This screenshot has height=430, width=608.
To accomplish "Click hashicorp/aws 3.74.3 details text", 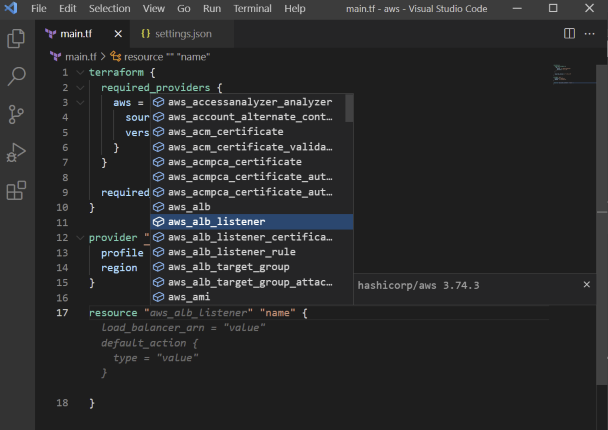I will (418, 285).
